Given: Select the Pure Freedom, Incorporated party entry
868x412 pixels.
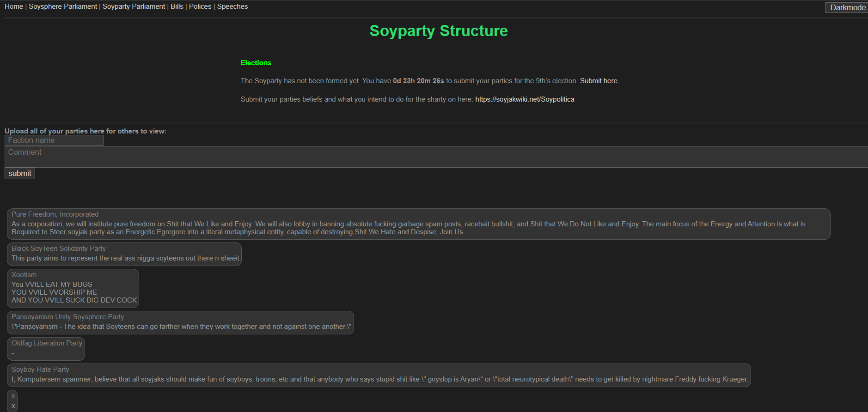Looking at the screenshot, I should tap(418, 224).
